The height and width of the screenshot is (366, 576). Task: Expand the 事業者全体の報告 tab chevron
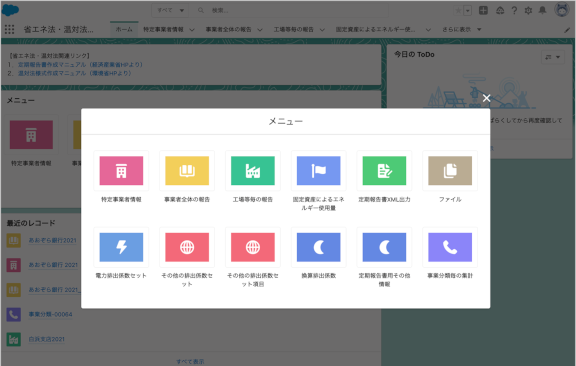[260, 30]
